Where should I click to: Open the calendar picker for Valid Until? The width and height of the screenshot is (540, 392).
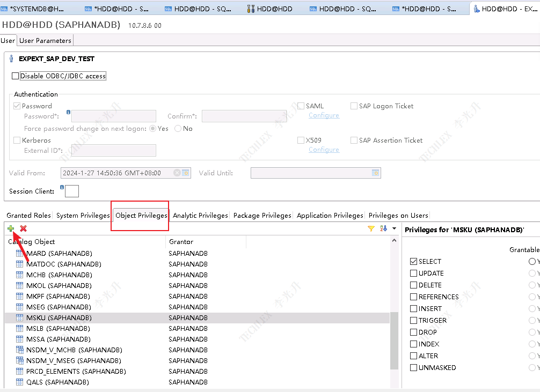pos(375,173)
